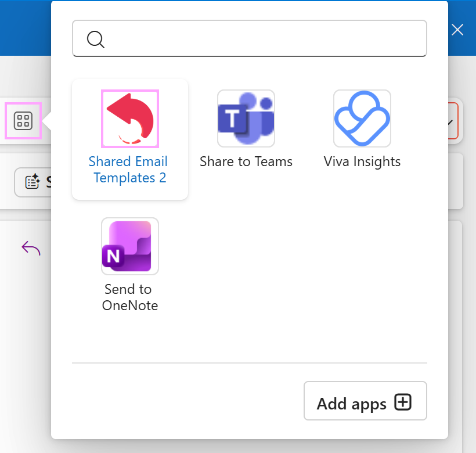The width and height of the screenshot is (476, 453).
Task: Select the highlighted Shared Email Templates tile
Action: (129, 139)
